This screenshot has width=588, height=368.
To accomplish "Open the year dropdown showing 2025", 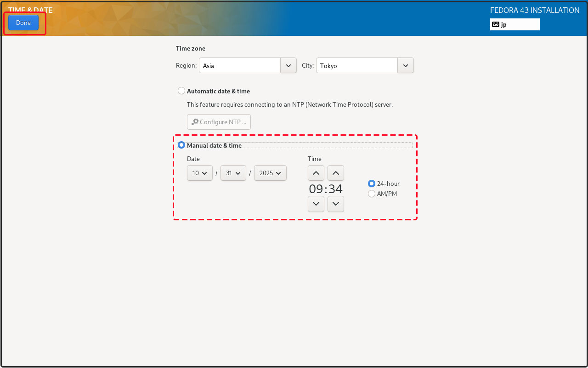I will [270, 173].
